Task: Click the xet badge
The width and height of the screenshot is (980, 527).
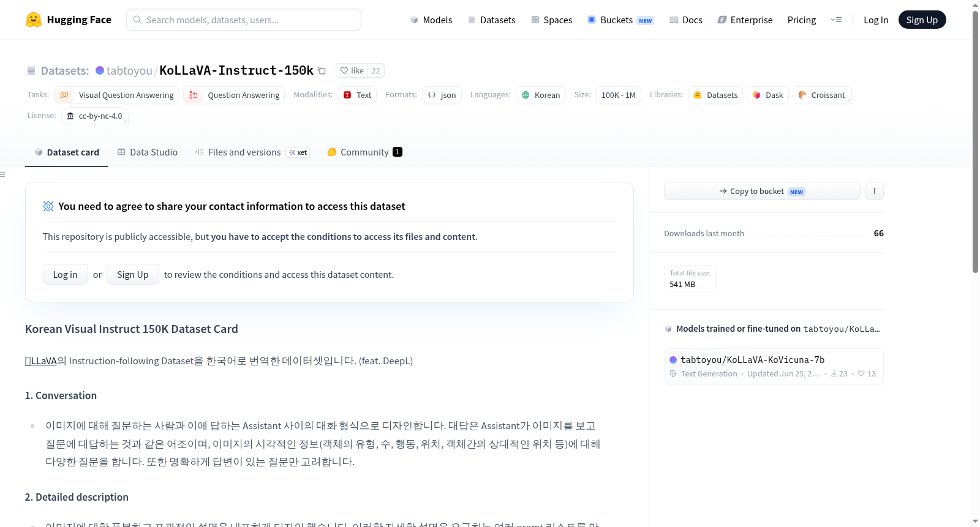Action: (298, 152)
